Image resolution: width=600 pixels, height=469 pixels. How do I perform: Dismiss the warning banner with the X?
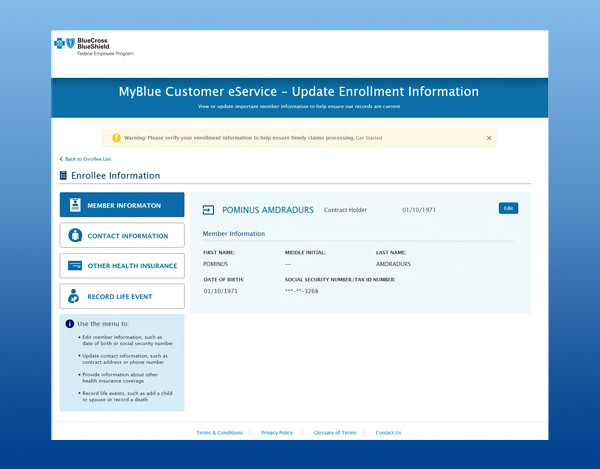click(489, 138)
